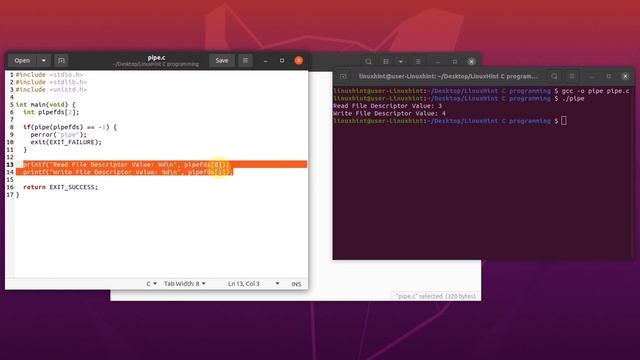Click the terminal search icon
This screenshot has height=360, width=640.
[554, 76]
